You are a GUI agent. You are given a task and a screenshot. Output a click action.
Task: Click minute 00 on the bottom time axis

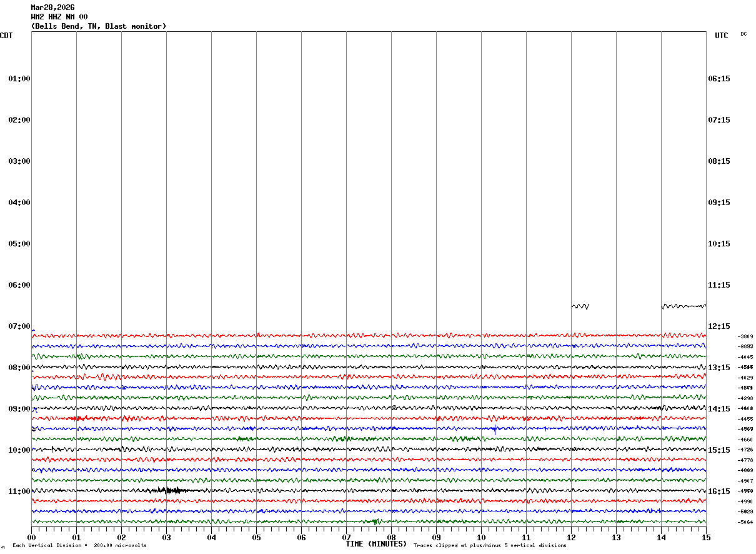click(31, 537)
